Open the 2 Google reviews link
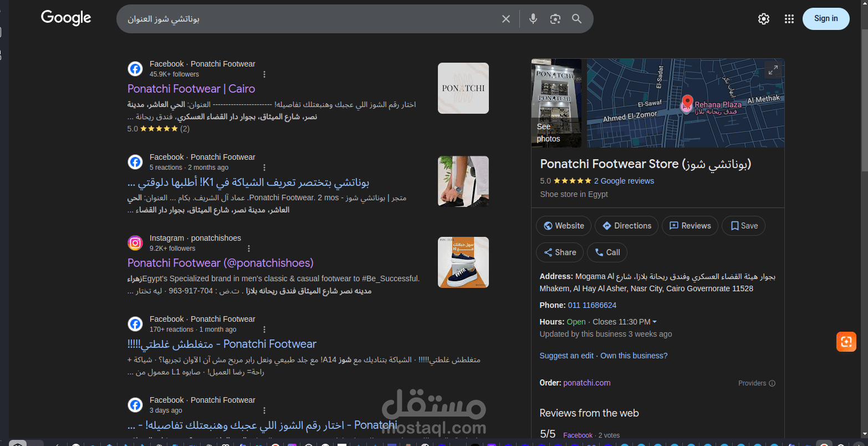This screenshot has height=446, width=868. [x=624, y=181]
